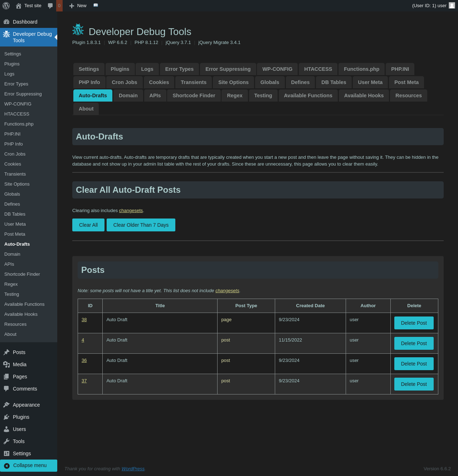Click Clear Older Than 7 Days
Screen dimensions: 458x476
(141, 225)
